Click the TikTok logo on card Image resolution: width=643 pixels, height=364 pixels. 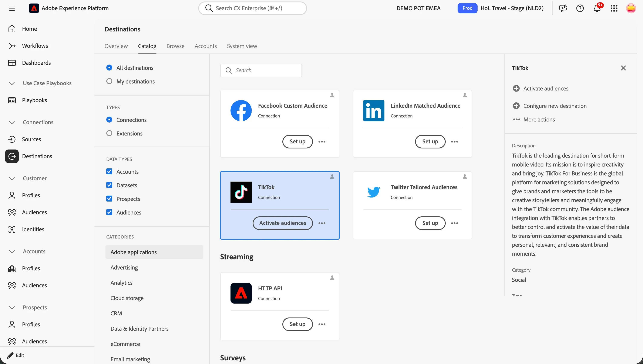[241, 192]
